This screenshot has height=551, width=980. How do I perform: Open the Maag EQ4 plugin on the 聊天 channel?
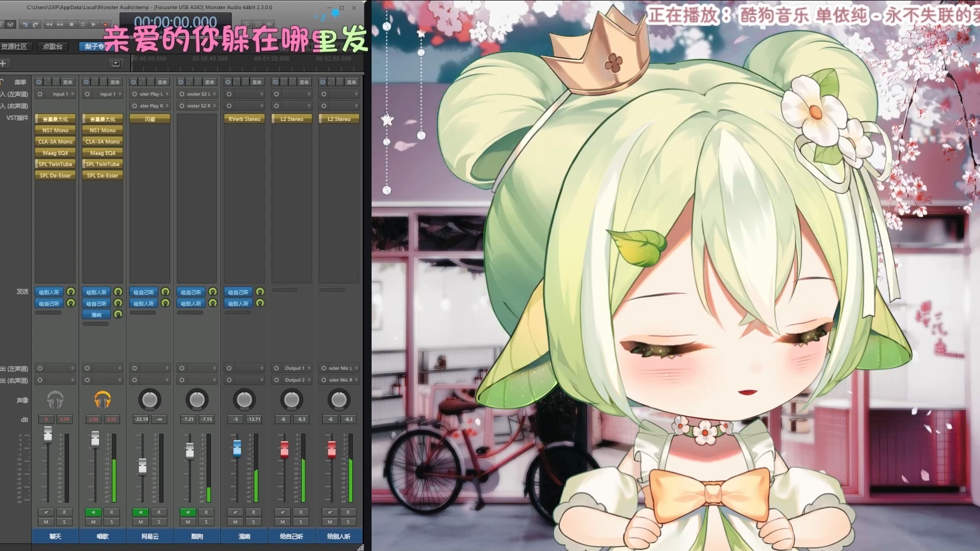56,153
